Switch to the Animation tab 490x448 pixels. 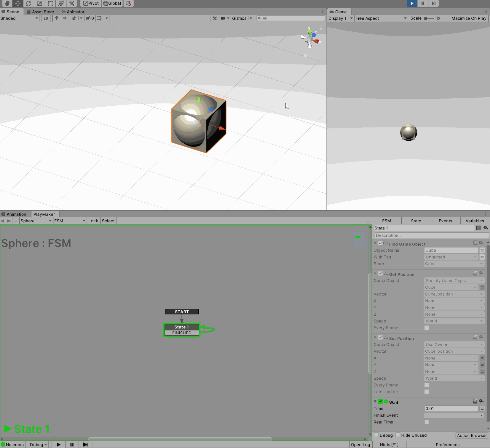[14, 214]
